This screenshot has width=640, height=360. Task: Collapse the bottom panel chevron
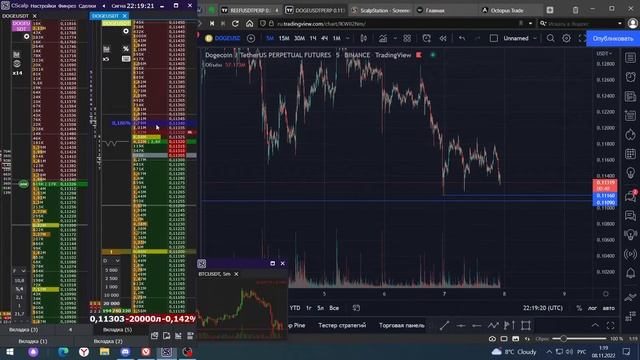pyautogui.click(x=596, y=325)
